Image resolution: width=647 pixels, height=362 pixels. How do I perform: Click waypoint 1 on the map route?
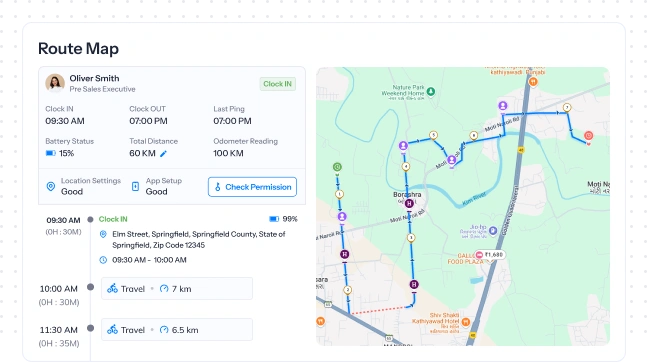pyautogui.click(x=339, y=194)
